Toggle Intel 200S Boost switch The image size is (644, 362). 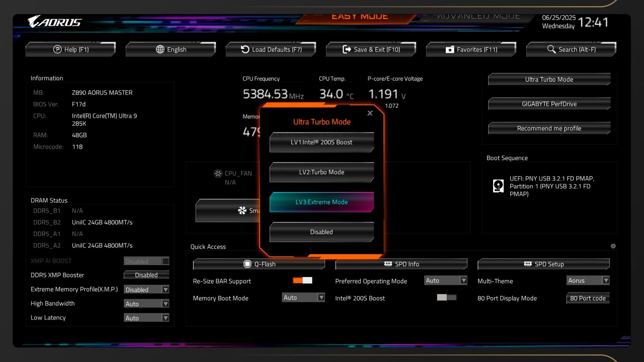[x=446, y=298]
